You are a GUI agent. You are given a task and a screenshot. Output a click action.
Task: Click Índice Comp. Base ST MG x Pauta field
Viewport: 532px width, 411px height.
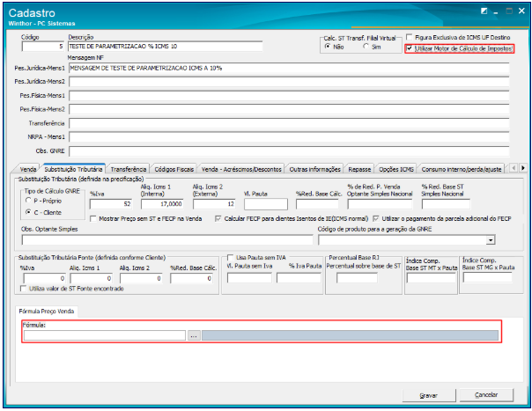488,277
